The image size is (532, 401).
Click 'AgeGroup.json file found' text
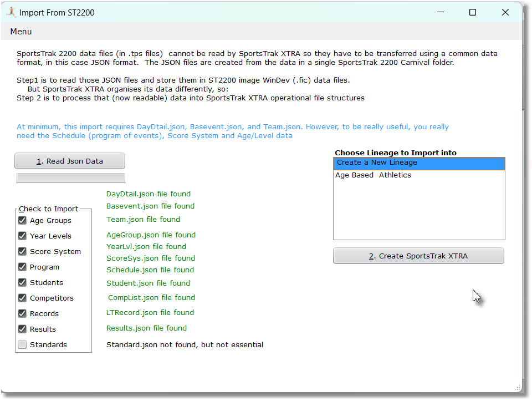pos(151,235)
